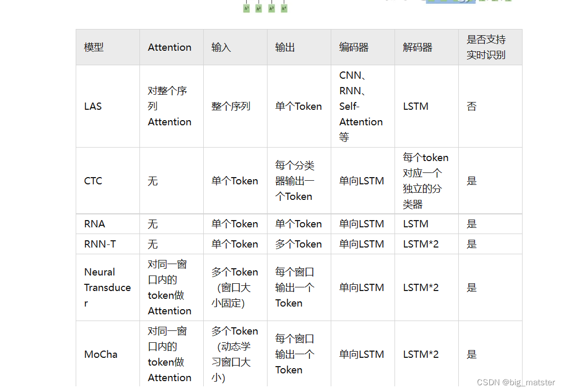
Task: Click the RNA model name cell
Action: (108, 224)
